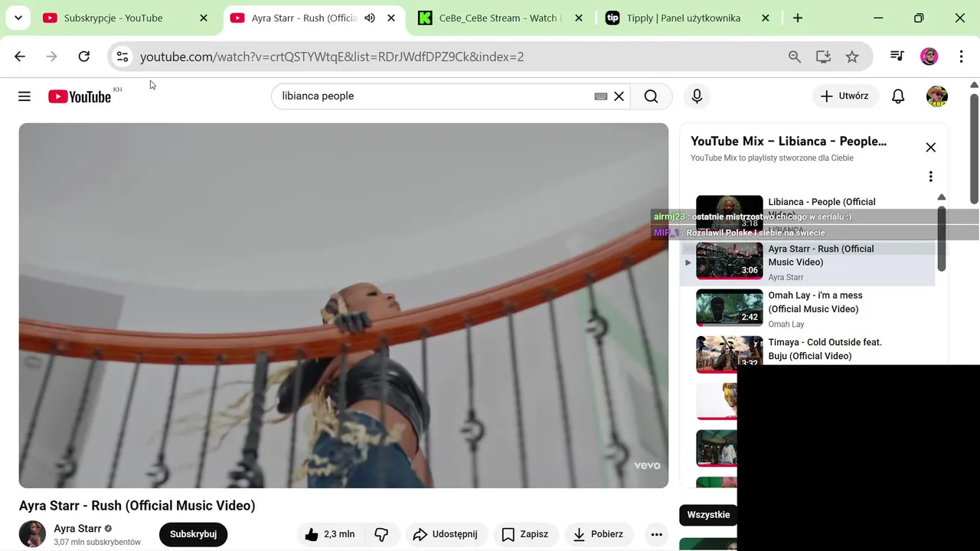Viewport: 980px width, 551px height.
Task: Open Chrome profile avatar
Action: tap(929, 57)
